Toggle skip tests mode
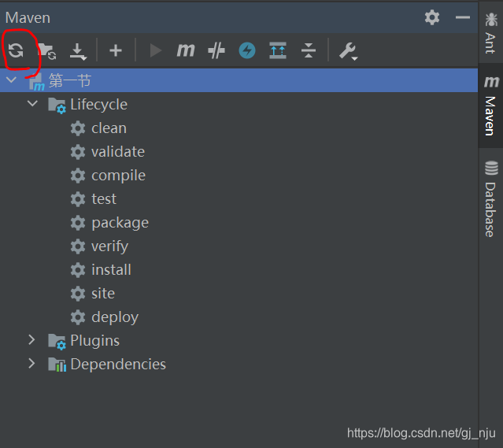The image size is (503, 448). coord(216,50)
